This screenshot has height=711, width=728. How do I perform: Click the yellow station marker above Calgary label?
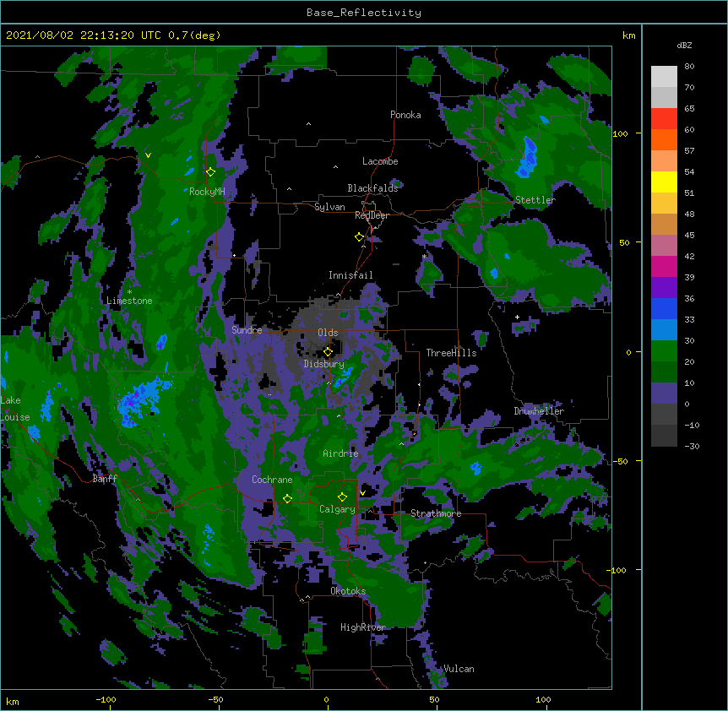pyautogui.click(x=342, y=497)
